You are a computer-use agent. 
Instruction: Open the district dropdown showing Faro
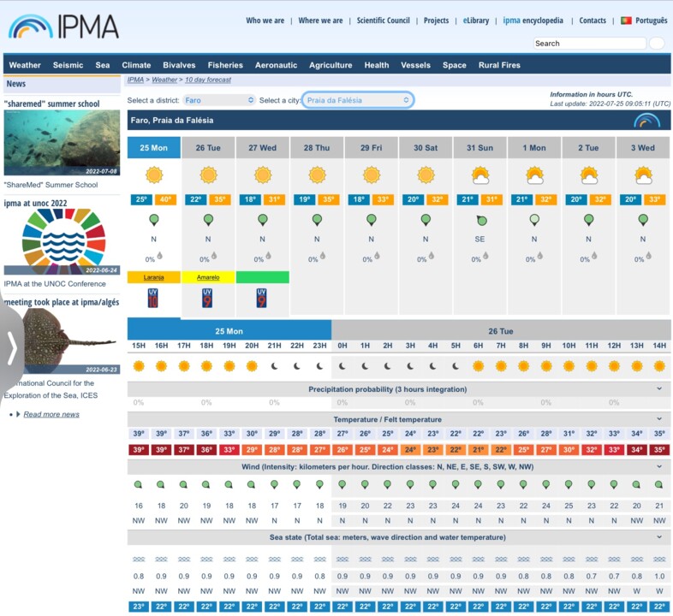click(x=219, y=100)
